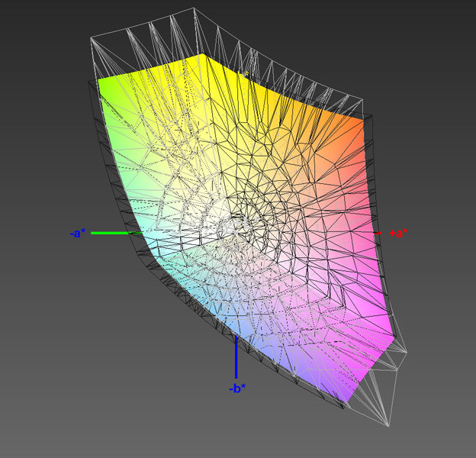Click the -b* axis label

pos(237,388)
